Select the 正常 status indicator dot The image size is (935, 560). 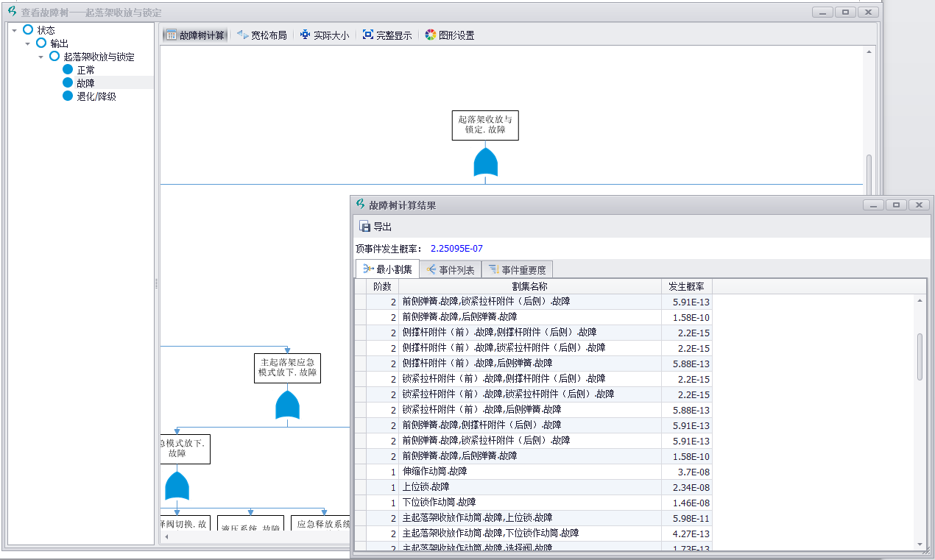pyautogui.click(x=67, y=69)
